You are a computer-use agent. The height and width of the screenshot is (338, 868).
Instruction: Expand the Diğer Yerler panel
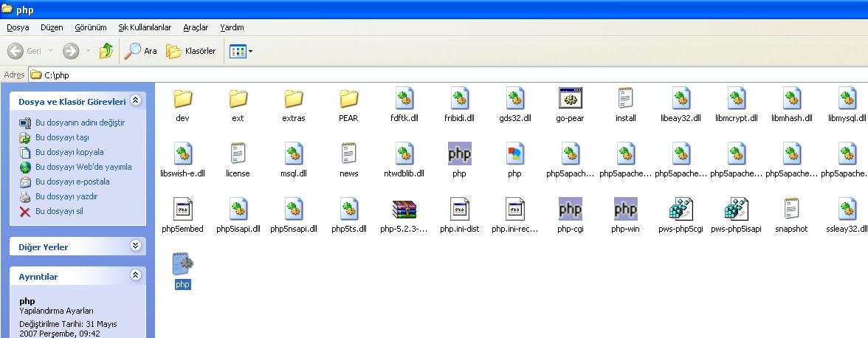coord(135,246)
